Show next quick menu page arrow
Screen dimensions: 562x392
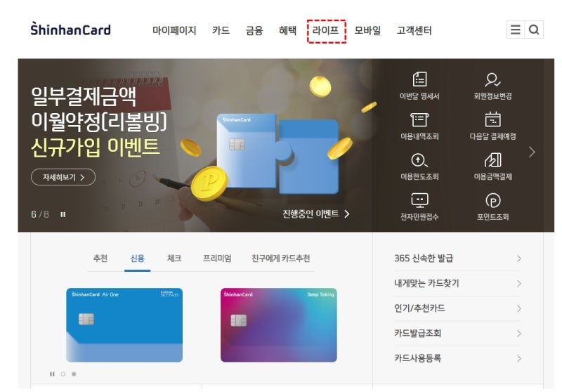532,152
